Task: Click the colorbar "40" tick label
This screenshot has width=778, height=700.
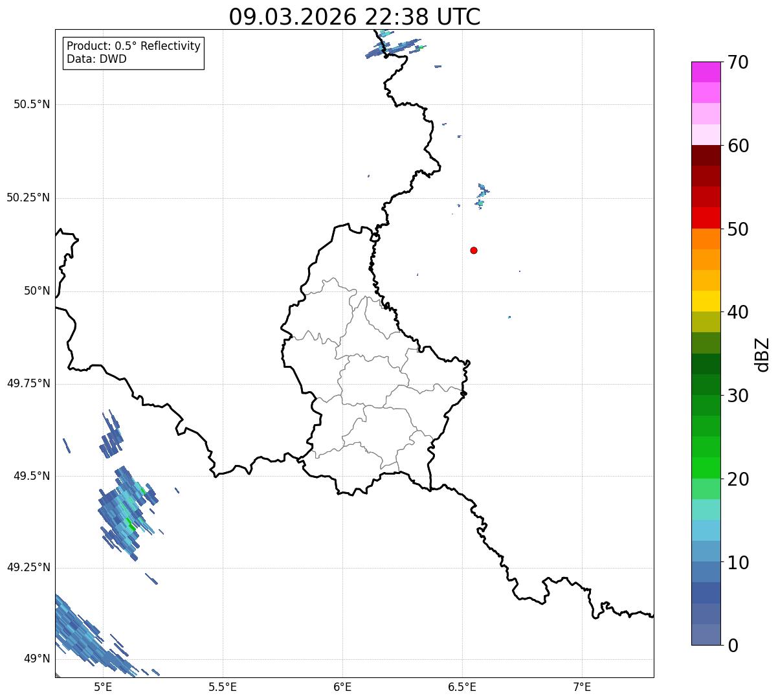Action: point(738,312)
